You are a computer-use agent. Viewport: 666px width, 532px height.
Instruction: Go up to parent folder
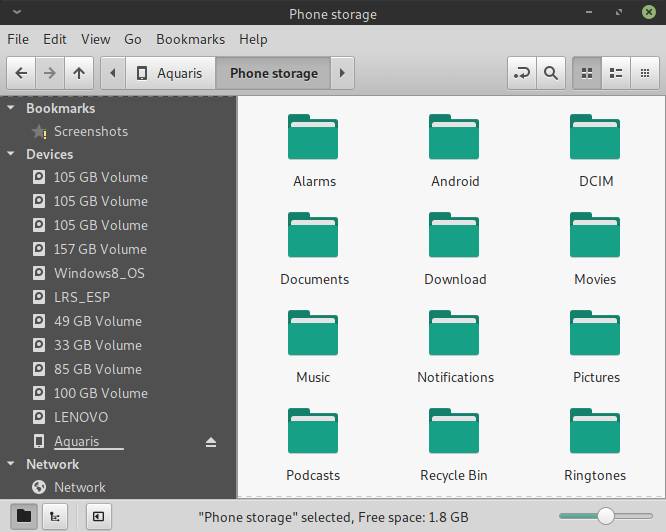80,73
